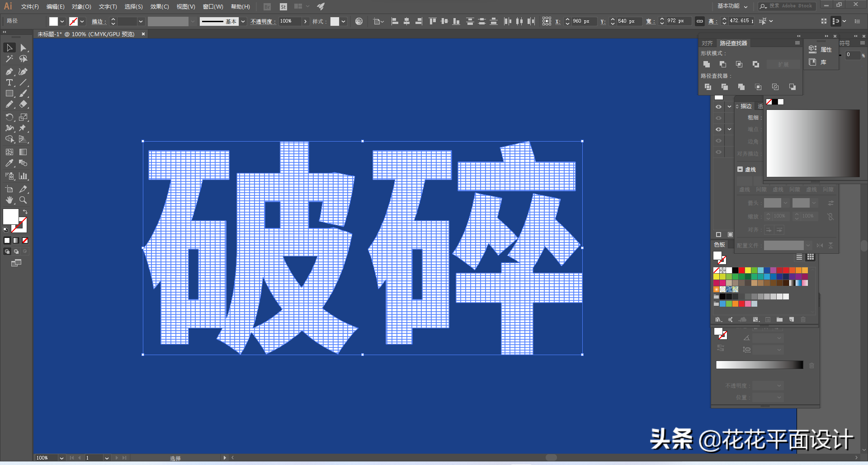Viewport: 868px width, 465px height.
Task: Select the Pen tool
Action: click(9, 71)
